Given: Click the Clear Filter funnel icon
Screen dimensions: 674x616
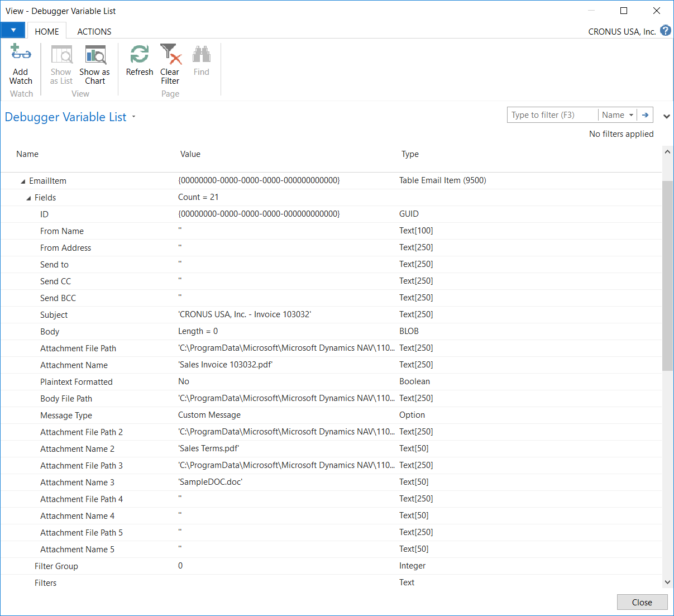Looking at the screenshot, I should click(170, 55).
